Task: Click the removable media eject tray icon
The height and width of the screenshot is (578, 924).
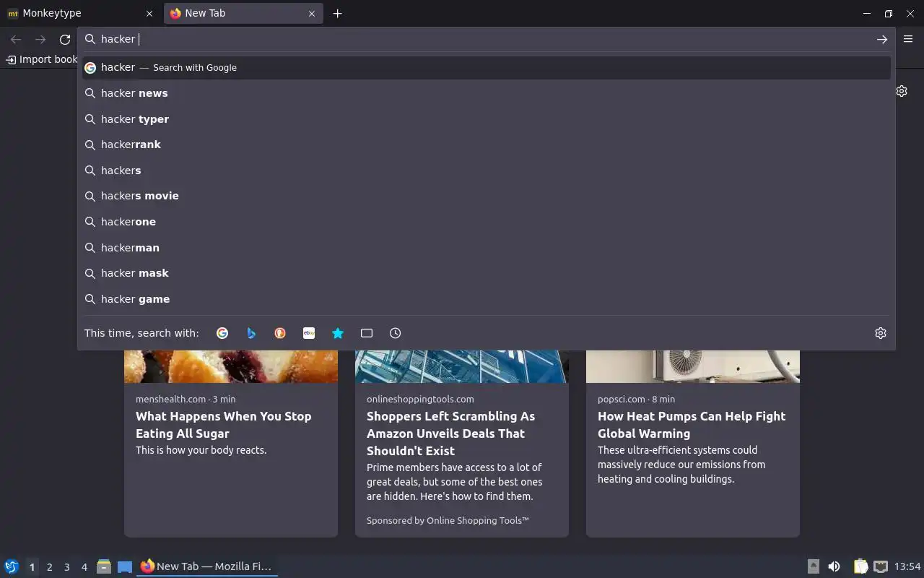Action: [814, 566]
